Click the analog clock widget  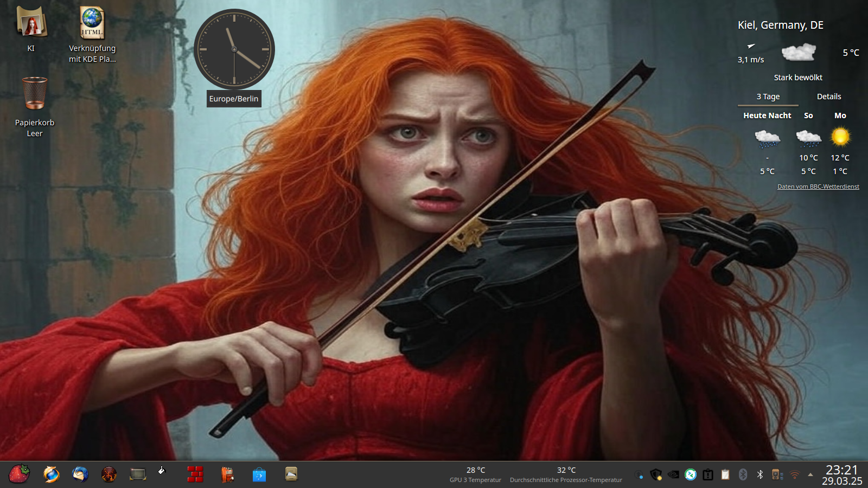click(234, 49)
